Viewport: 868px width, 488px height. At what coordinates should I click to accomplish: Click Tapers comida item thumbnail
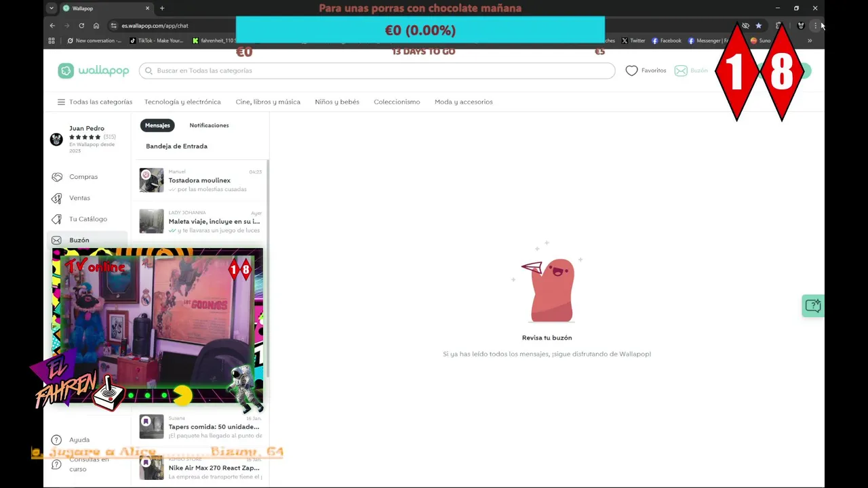pos(151,427)
